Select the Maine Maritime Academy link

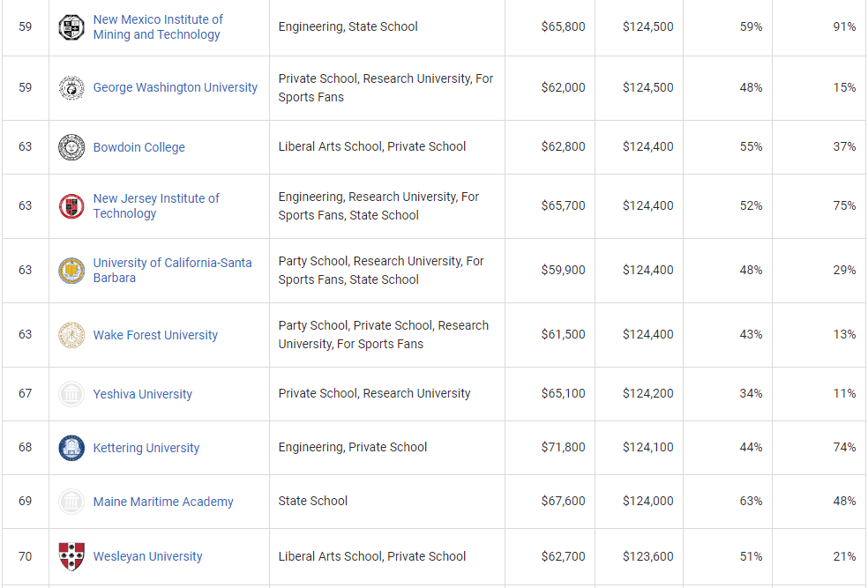pos(163,502)
